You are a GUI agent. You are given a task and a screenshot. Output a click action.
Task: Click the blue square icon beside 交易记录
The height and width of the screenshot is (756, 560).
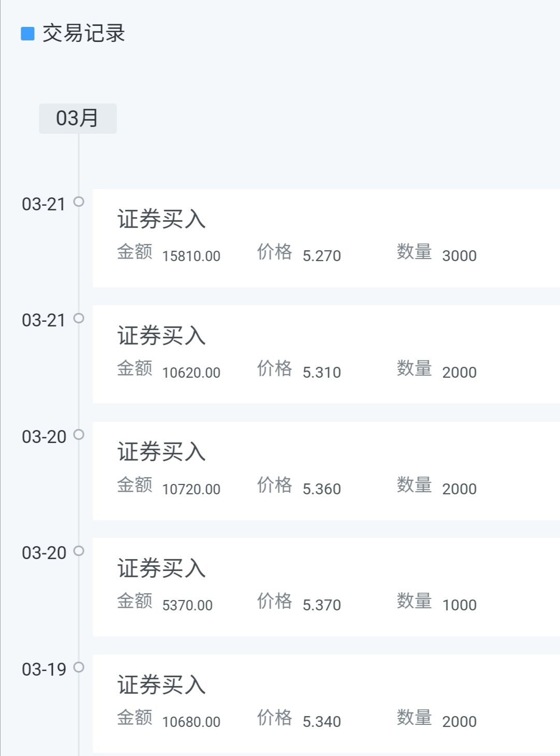click(x=27, y=34)
